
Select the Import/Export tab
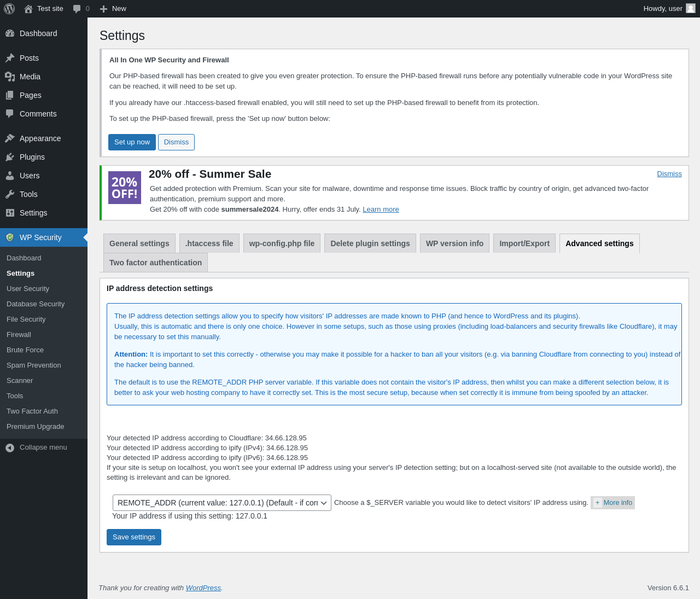tap(524, 243)
